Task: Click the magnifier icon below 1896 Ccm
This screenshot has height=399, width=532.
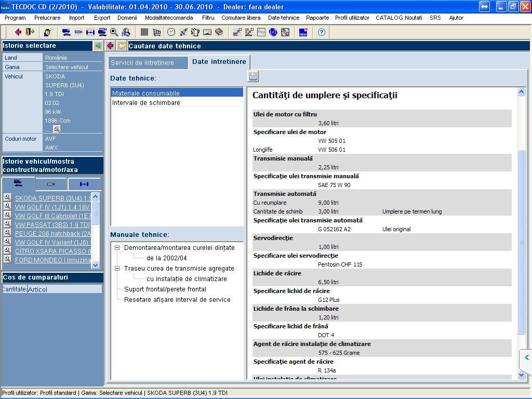Action: (57, 129)
